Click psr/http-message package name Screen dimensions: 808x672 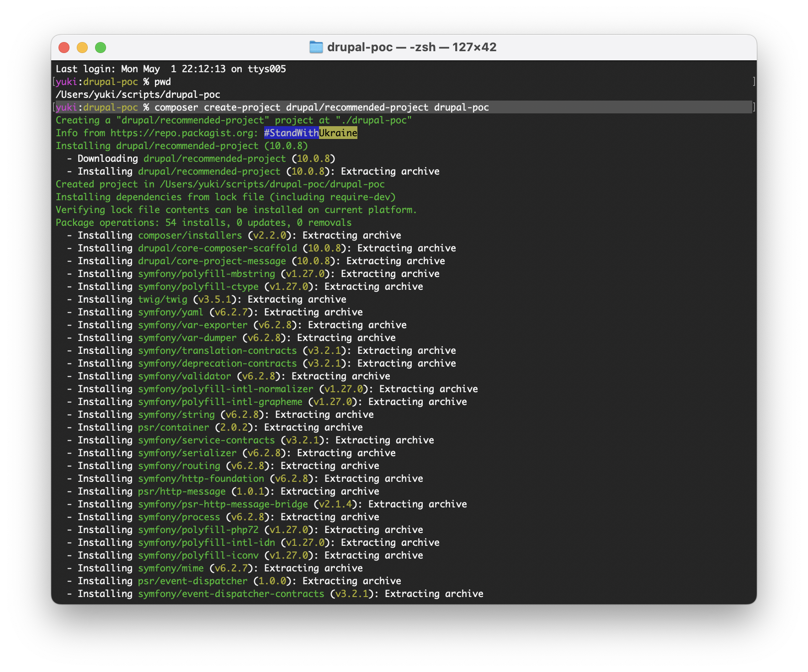[182, 491]
